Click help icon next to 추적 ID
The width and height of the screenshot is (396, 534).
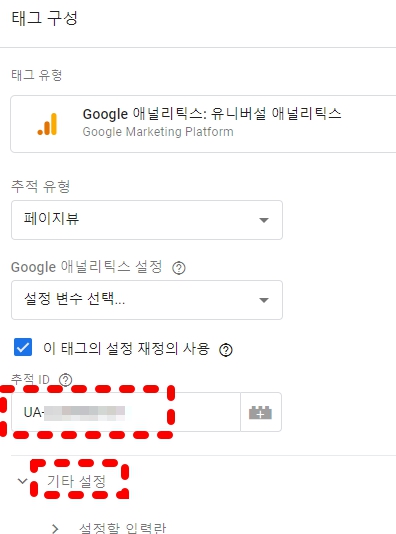tap(65, 380)
